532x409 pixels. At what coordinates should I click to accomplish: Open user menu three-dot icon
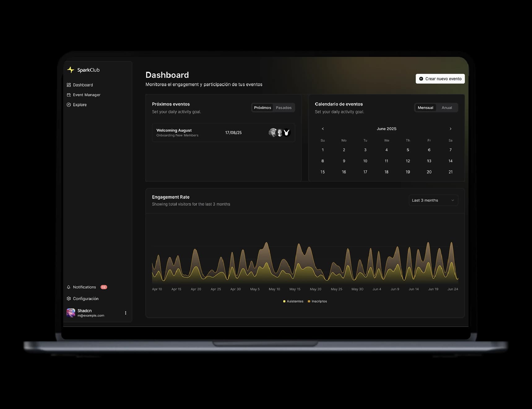[x=126, y=313]
